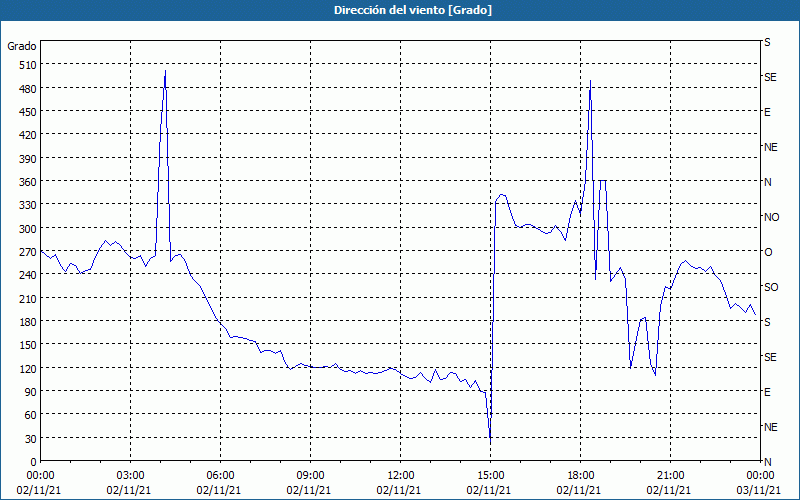Click the 150 degree axis label
The width and height of the screenshot is (800, 500).
(x=28, y=345)
